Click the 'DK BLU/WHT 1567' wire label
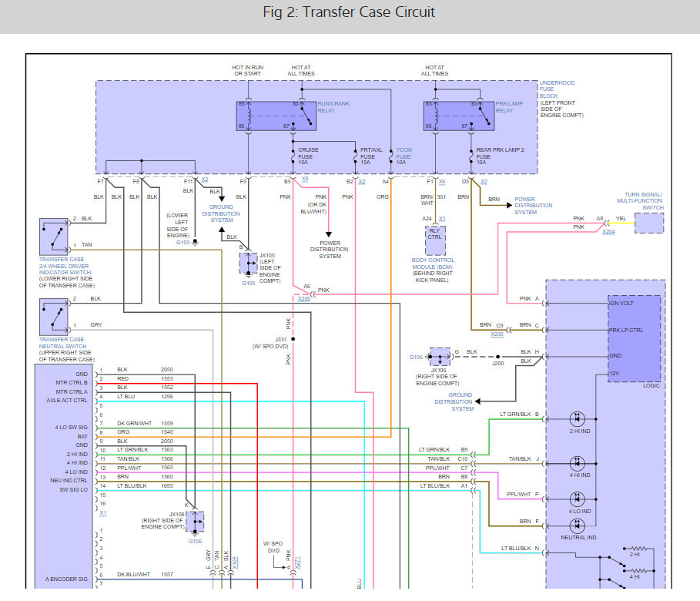 point(145,575)
